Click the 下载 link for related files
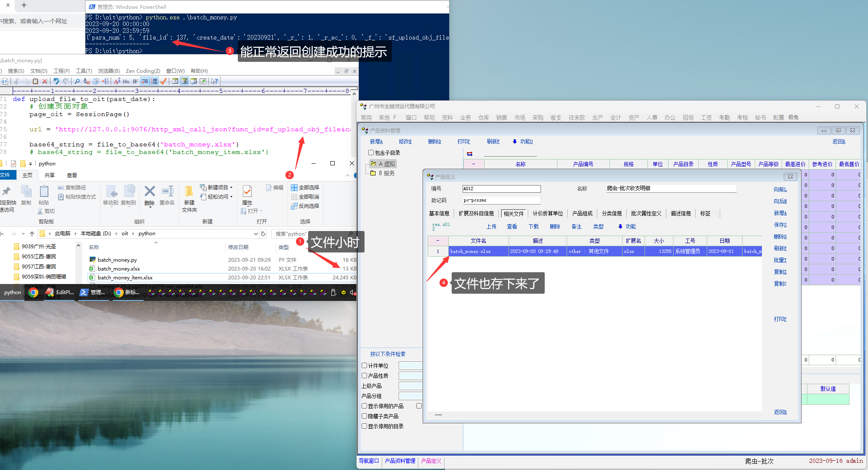 pos(533,226)
